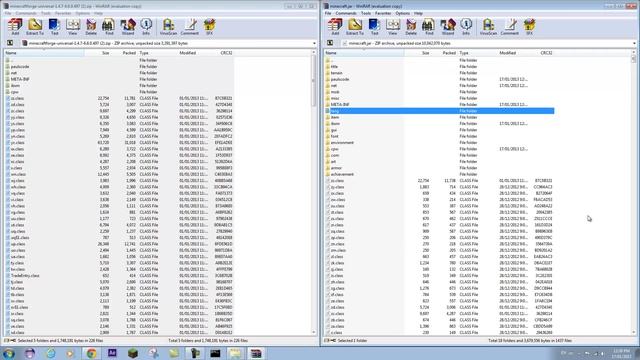Viewport: 640px width, 360px height.
Task: Open Windows Start button
Action: pos(9,353)
